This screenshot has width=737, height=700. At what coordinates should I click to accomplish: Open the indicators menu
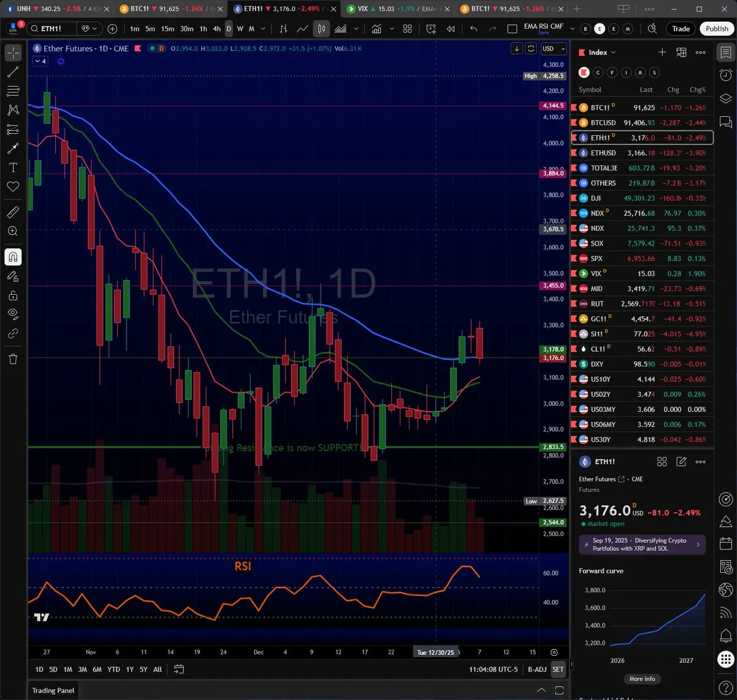coord(376,29)
